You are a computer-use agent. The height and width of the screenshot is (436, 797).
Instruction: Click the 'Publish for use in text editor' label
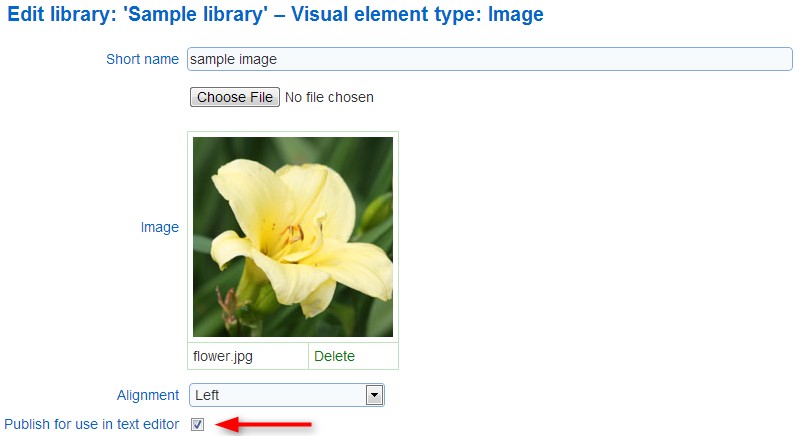(91, 424)
